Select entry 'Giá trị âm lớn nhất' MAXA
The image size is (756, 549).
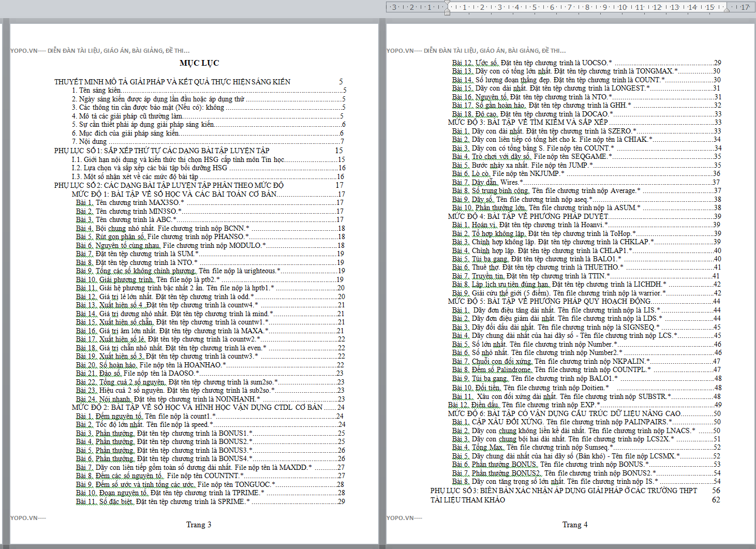coord(210,331)
